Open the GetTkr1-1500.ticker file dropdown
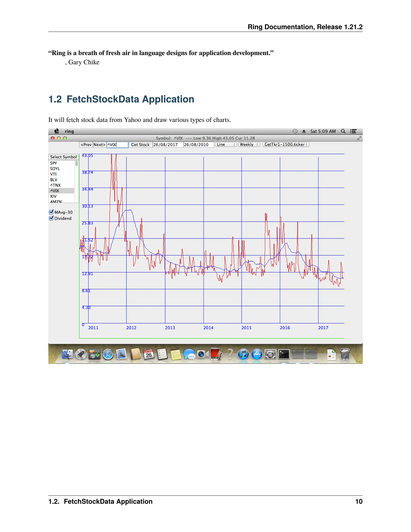This screenshot has height=532, width=411. click(286, 145)
